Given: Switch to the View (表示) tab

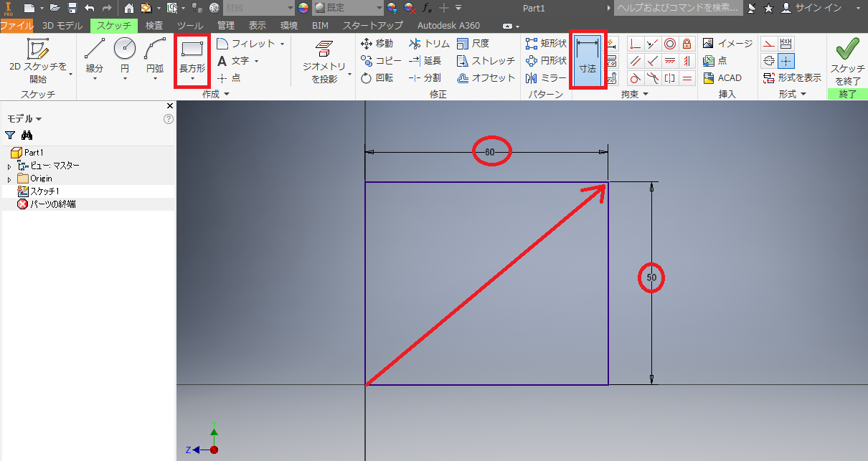Looking at the screenshot, I should pos(258,25).
